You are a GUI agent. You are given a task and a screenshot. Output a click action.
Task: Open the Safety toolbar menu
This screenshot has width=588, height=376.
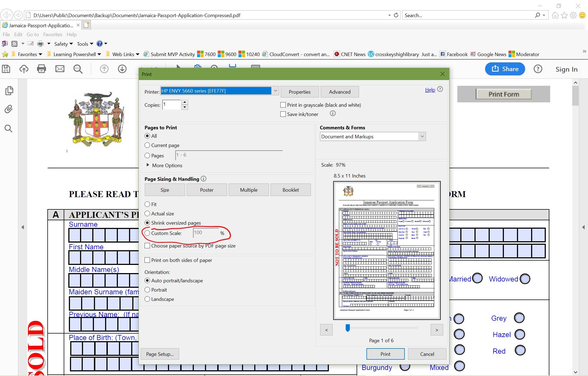pos(63,44)
